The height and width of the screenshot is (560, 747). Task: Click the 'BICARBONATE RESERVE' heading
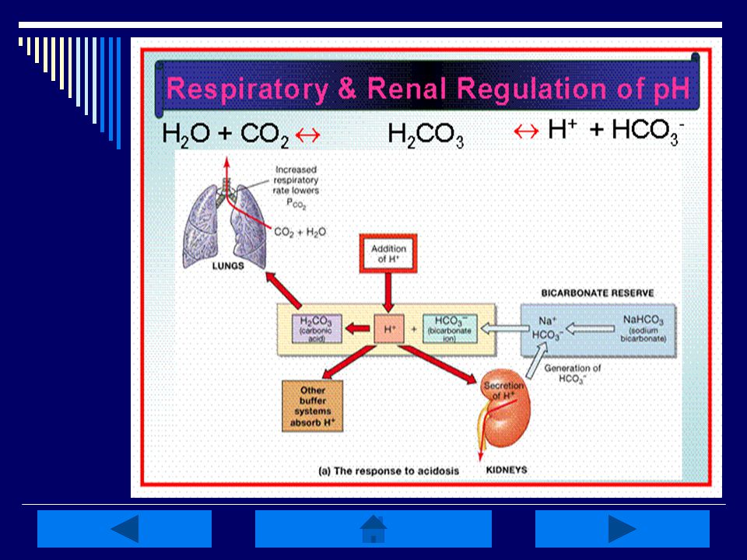598,293
